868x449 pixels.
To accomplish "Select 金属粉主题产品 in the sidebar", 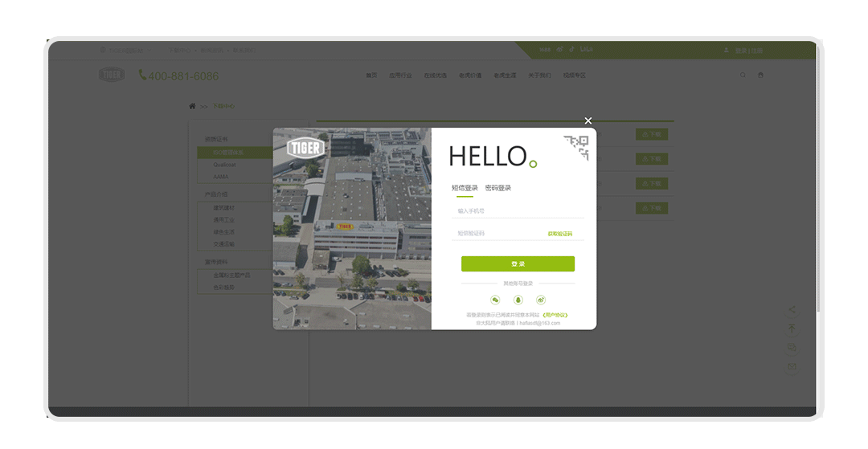I will 232,276.
